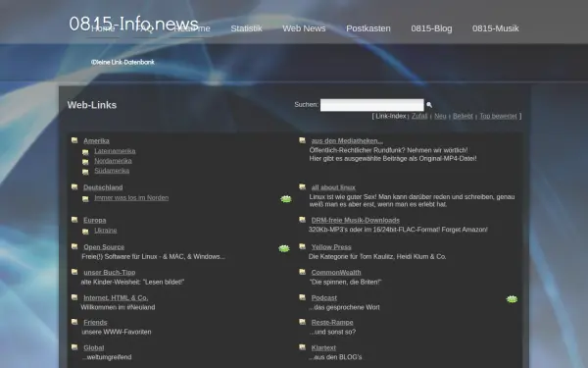Open the Open Source category
Image resolution: width=588 pixels, height=368 pixels.
pyautogui.click(x=104, y=247)
